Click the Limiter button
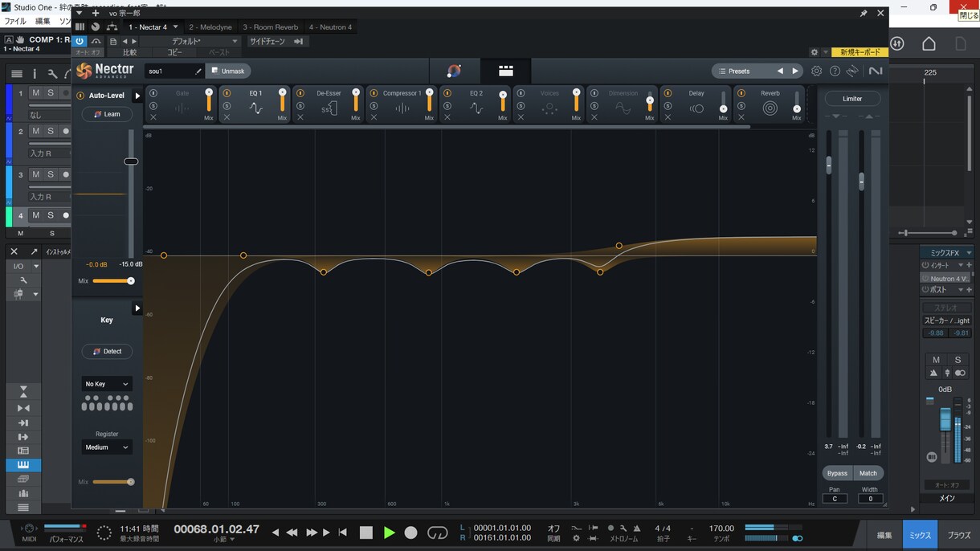Screen dimensions: 980x551 (852, 99)
